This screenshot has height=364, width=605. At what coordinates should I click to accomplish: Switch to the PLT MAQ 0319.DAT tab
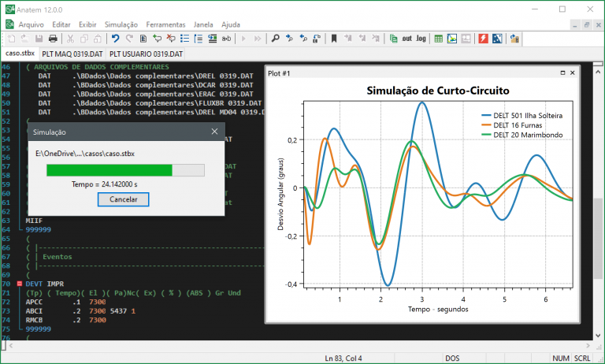73,54
